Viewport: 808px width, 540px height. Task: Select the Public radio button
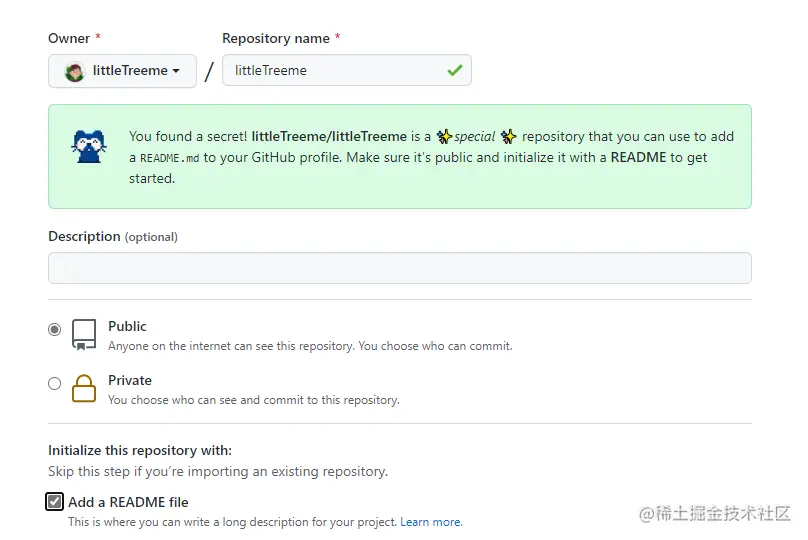(54, 329)
